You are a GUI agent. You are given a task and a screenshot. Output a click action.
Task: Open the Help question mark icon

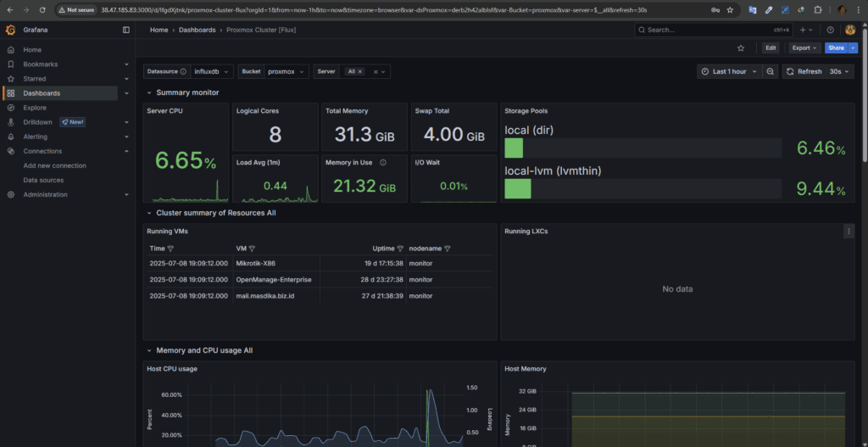pyautogui.click(x=830, y=30)
